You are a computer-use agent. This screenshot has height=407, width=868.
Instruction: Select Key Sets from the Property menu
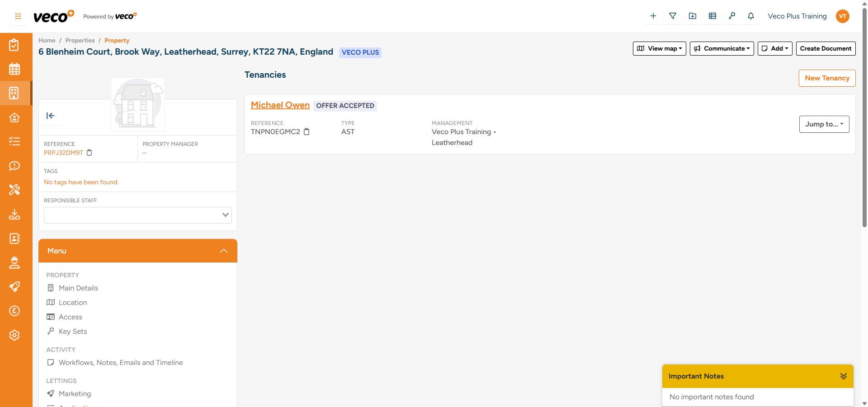(x=73, y=331)
